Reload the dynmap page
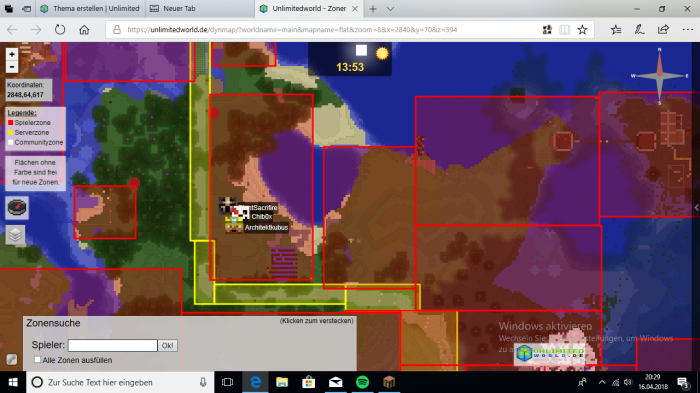 [60, 30]
